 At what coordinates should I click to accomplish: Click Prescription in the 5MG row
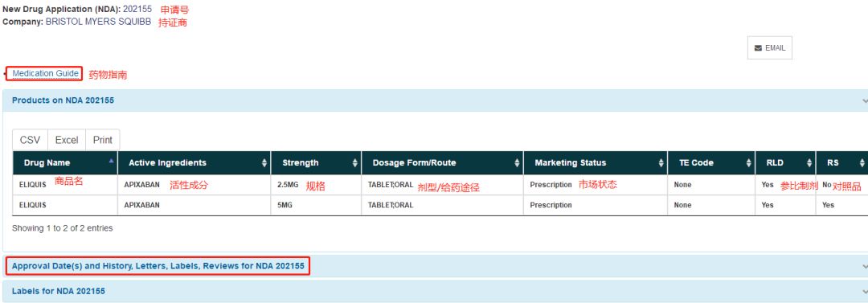pos(551,205)
